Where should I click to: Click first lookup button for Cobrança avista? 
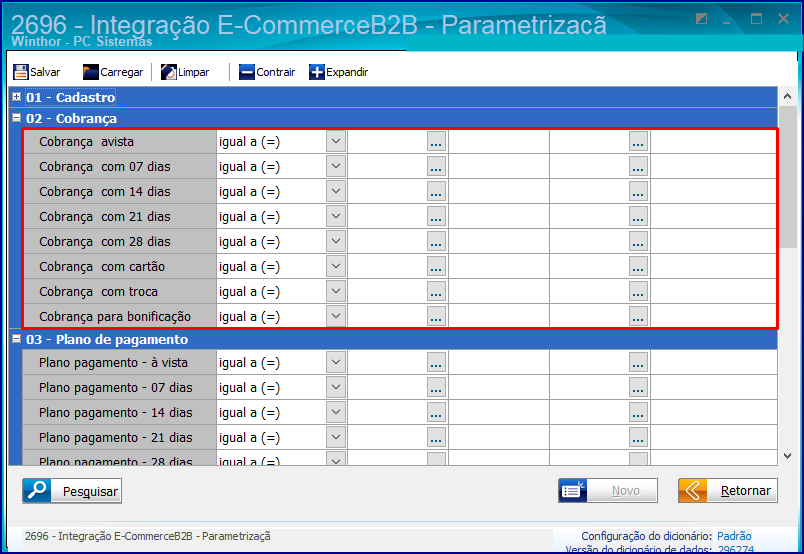click(436, 141)
